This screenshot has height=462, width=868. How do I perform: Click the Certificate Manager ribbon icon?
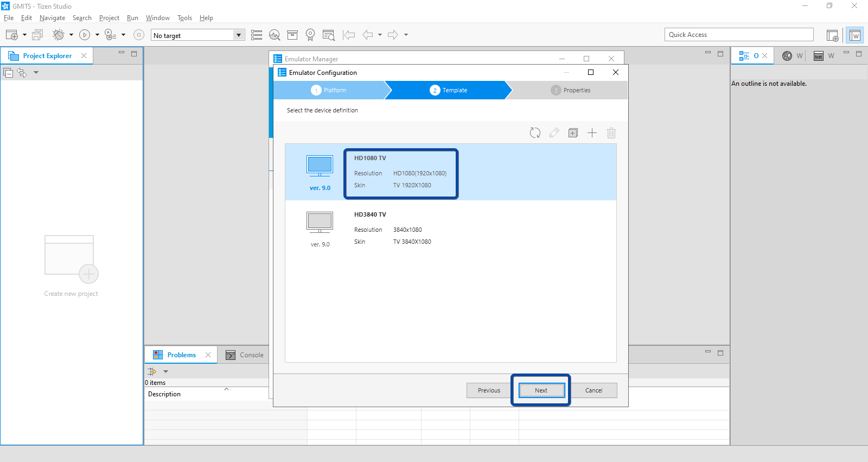pyautogui.click(x=310, y=35)
